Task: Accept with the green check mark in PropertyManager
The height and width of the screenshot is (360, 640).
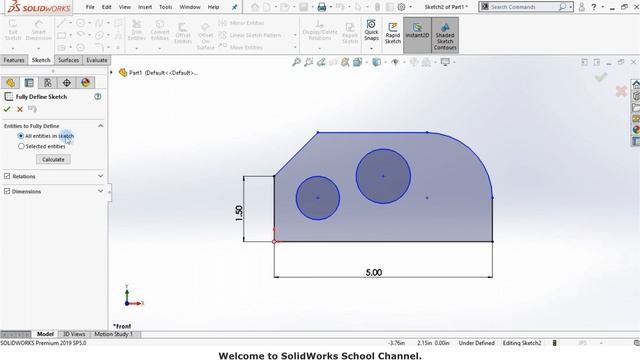Action: click(x=7, y=109)
